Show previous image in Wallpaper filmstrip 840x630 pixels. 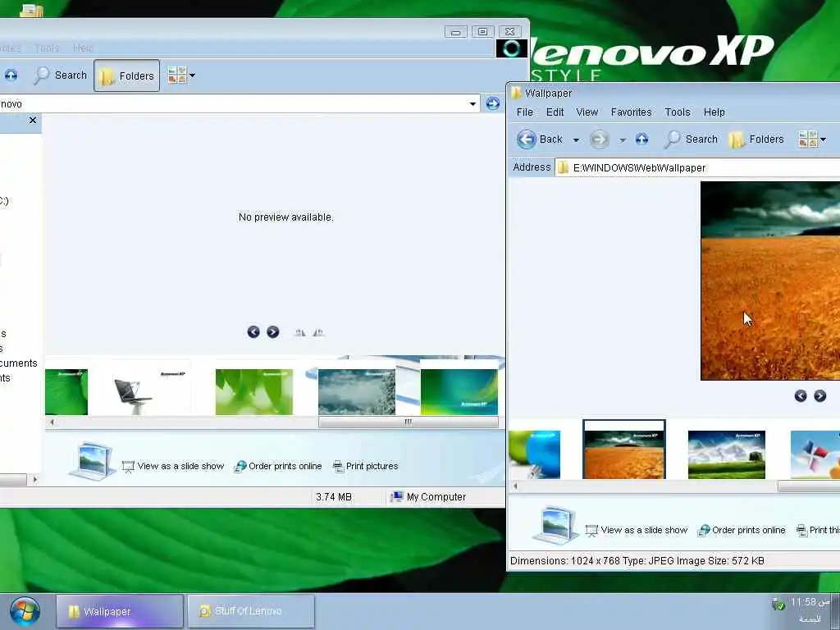pos(801,396)
